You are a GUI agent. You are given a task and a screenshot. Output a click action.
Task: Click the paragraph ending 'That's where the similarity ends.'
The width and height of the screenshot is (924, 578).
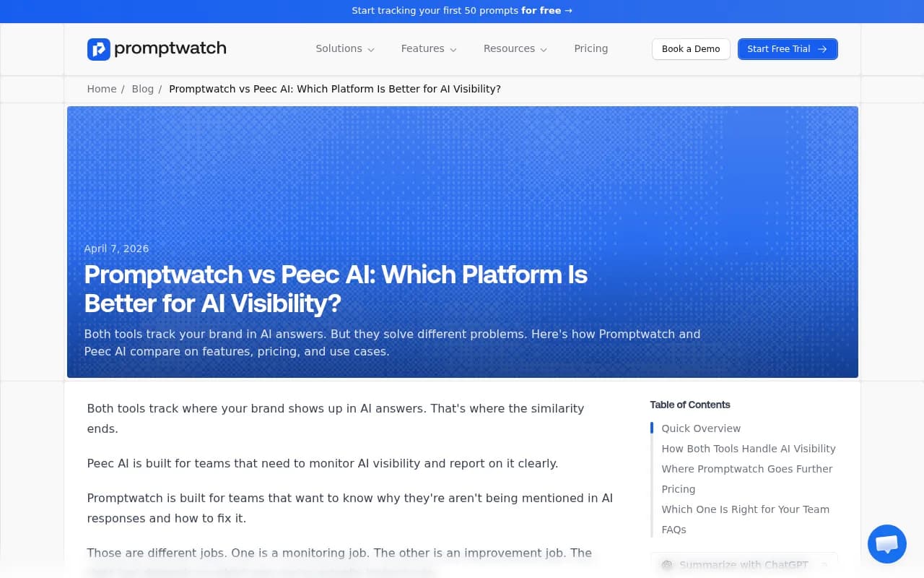[x=335, y=418]
